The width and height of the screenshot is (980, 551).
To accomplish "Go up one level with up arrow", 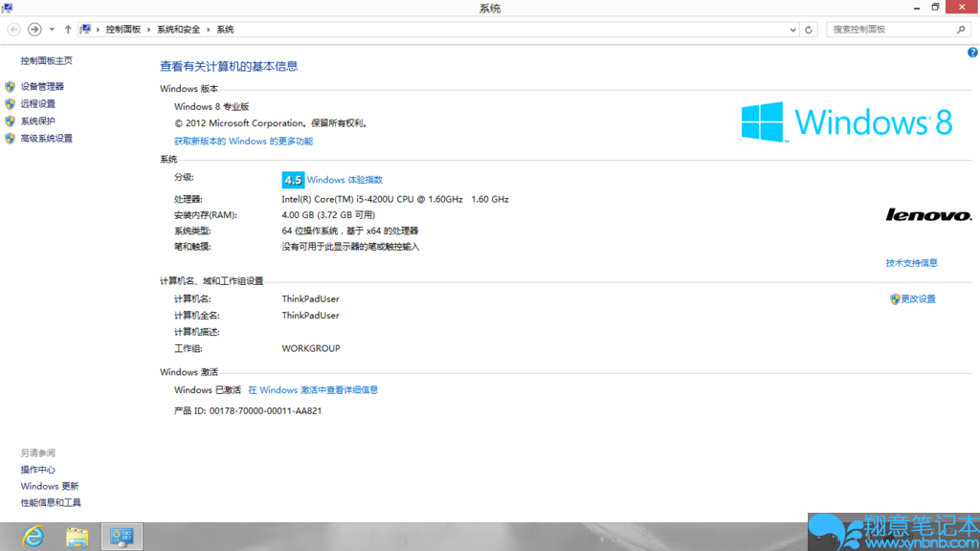I will point(68,30).
